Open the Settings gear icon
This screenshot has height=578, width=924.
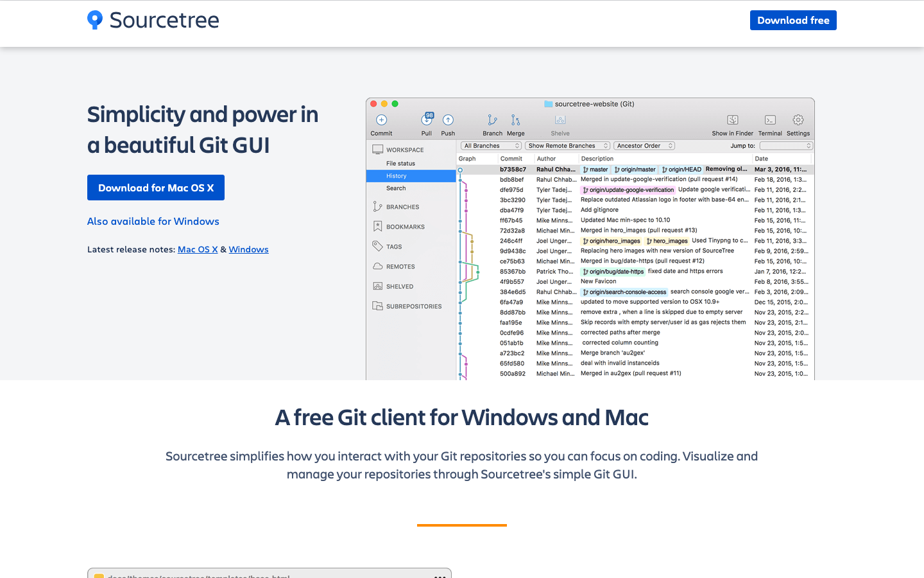(x=798, y=120)
